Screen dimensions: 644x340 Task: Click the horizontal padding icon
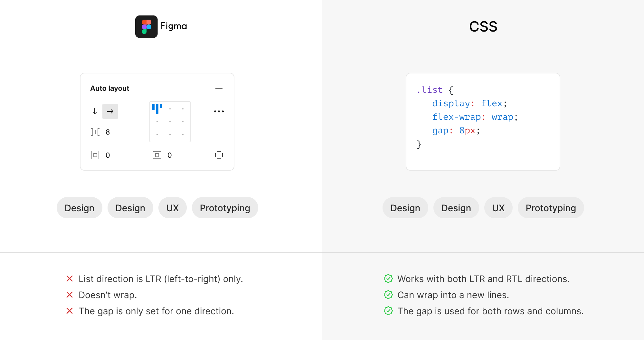[x=95, y=155]
